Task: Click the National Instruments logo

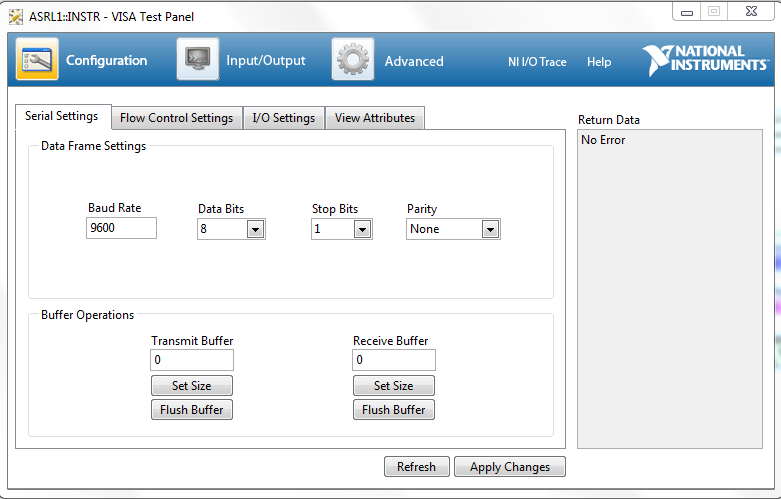Action: (705, 60)
